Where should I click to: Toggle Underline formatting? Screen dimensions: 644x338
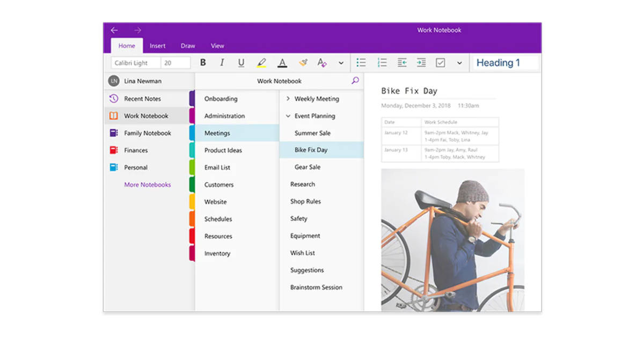[241, 63]
